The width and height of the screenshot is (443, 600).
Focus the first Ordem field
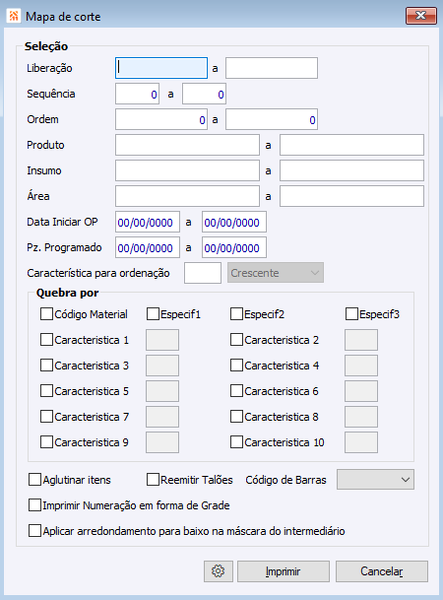(161, 119)
